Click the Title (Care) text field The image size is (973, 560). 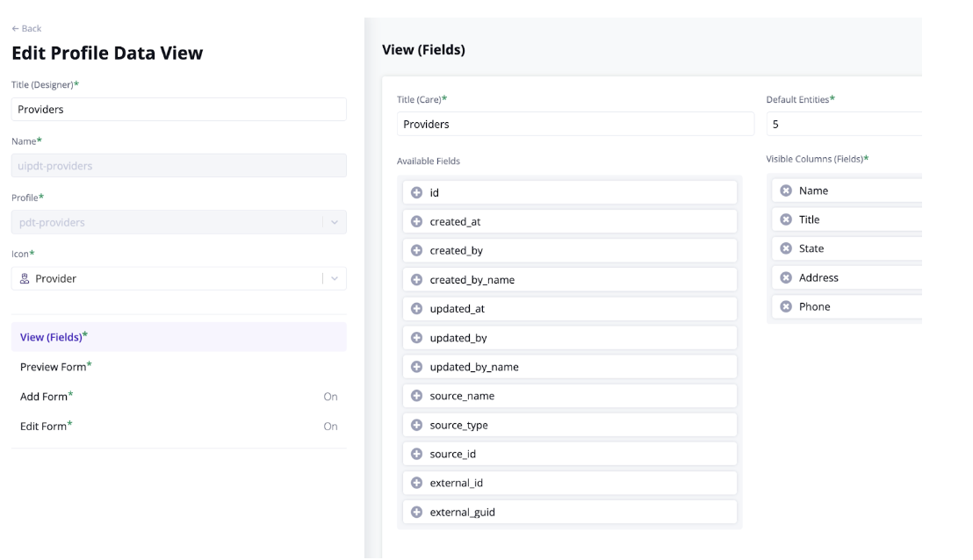575,124
